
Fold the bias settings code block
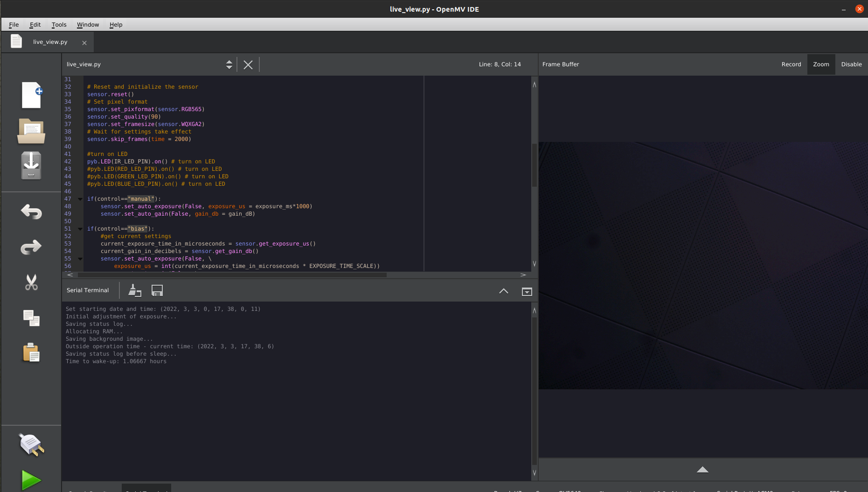[x=80, y=229]
